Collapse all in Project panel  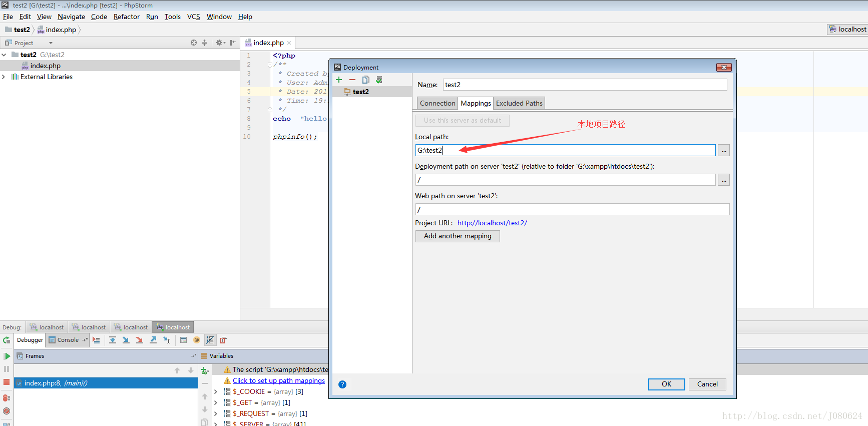coord(204,43)
